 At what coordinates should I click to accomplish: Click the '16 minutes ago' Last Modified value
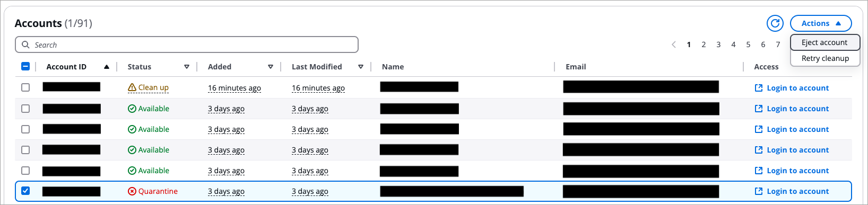point(318,88)
